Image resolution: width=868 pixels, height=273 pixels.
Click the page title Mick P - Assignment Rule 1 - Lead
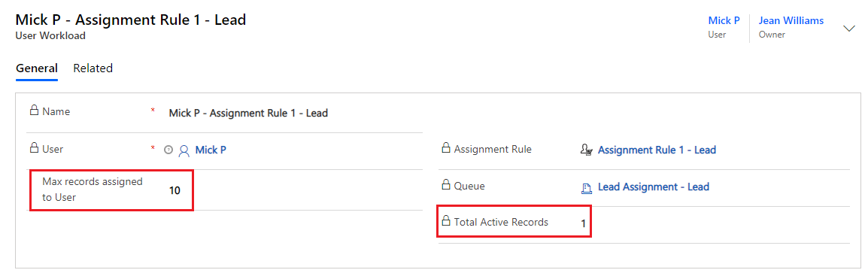coord(131,20)
